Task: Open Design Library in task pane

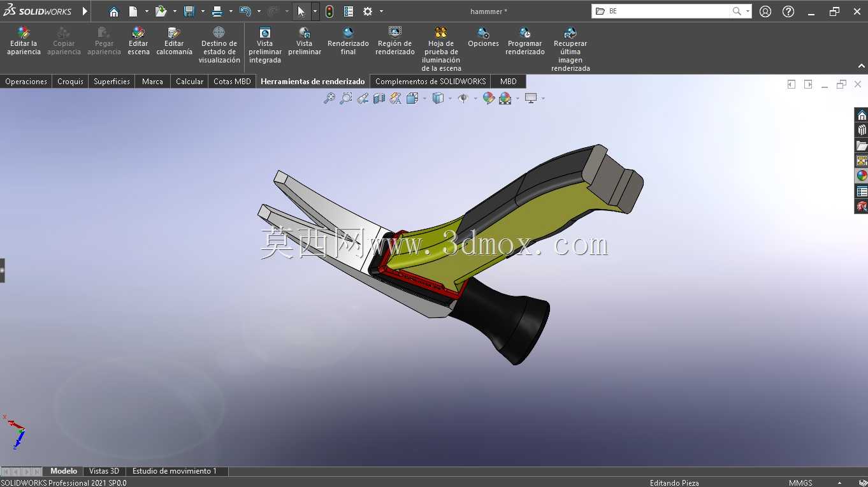Action: pos(862,130)
